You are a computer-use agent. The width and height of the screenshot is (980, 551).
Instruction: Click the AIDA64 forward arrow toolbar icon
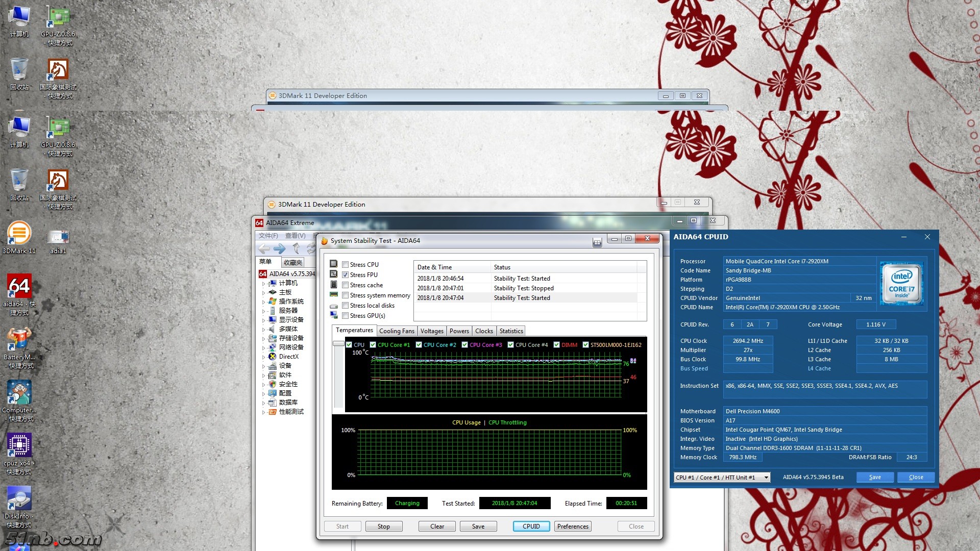click(x=279, y=249)
